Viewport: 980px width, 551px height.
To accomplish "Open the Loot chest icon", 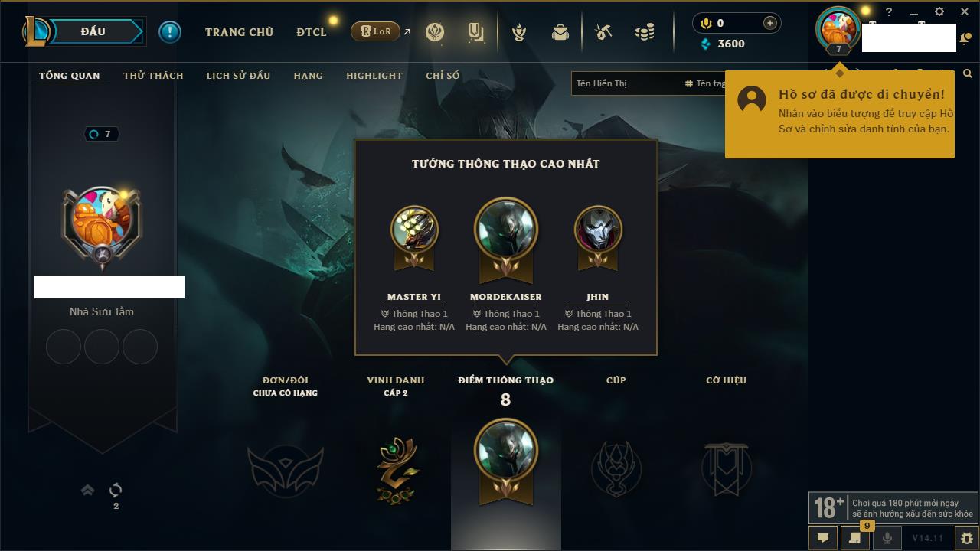I will [x=603, y=32].
